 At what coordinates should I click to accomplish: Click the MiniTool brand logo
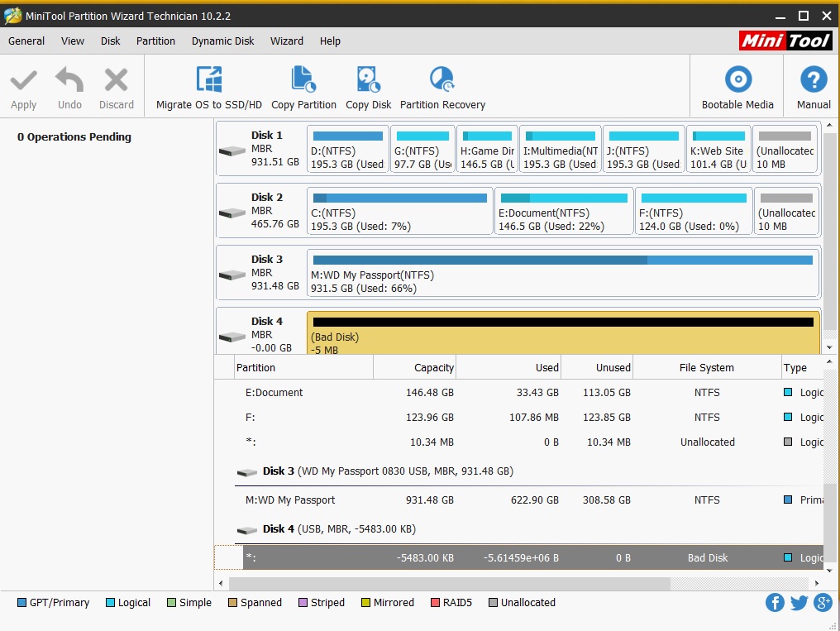[x=785, y=41]
